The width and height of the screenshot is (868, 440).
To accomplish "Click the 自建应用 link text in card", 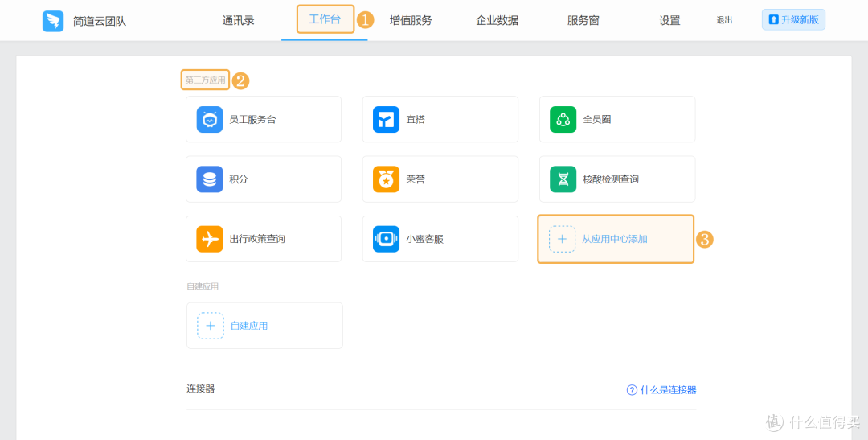I will click(249, 325).
